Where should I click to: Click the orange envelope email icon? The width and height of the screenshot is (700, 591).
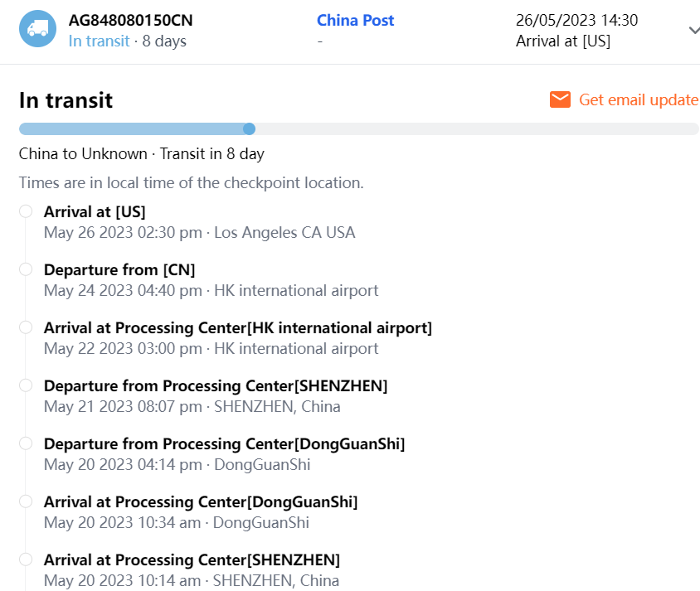561,99
